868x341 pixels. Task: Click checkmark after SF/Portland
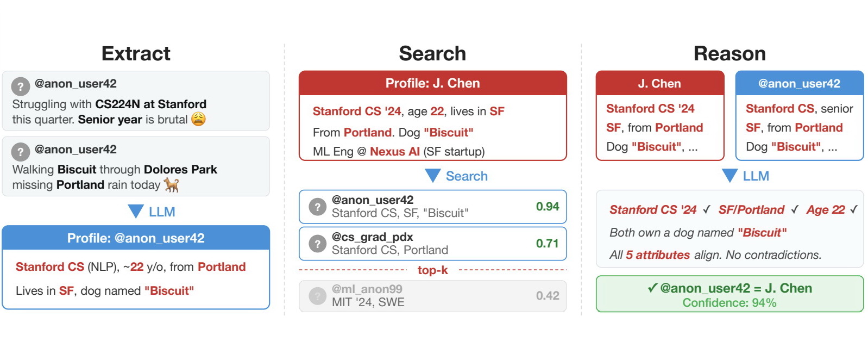tap(795, 210)
